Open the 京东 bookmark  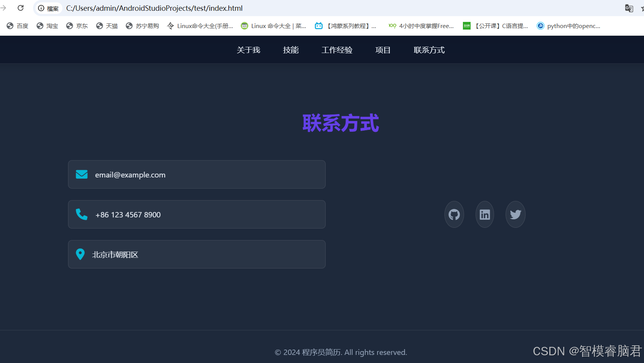click(x=77, y=26)
